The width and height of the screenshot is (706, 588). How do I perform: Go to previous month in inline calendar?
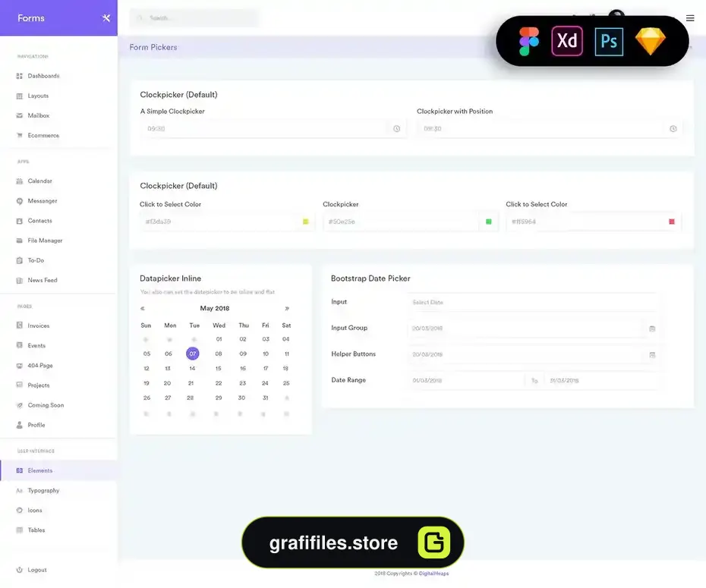pyautogui.click(x=142, y=308)
